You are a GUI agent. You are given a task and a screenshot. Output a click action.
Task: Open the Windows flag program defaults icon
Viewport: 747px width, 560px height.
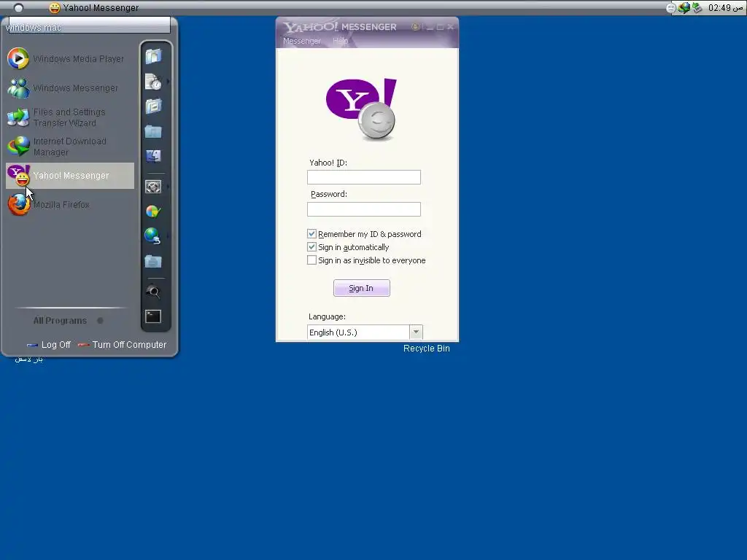click(x=153, y=211)
